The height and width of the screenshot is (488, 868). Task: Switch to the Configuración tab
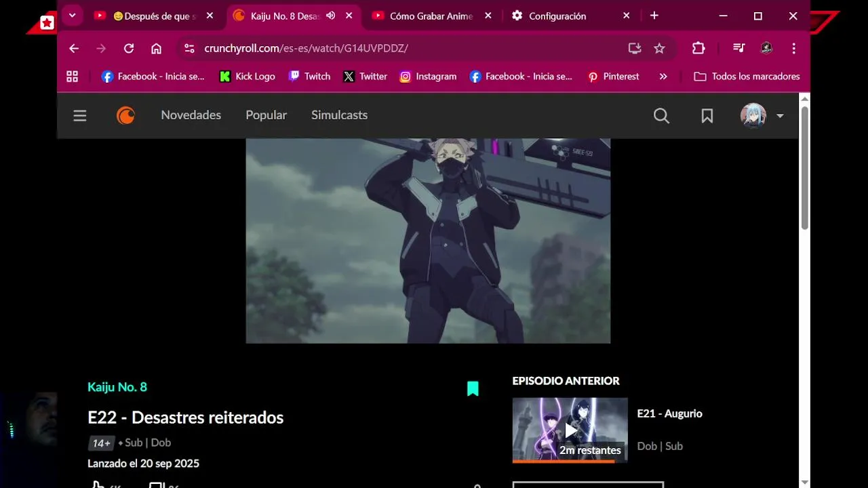[x=557, y=16]
